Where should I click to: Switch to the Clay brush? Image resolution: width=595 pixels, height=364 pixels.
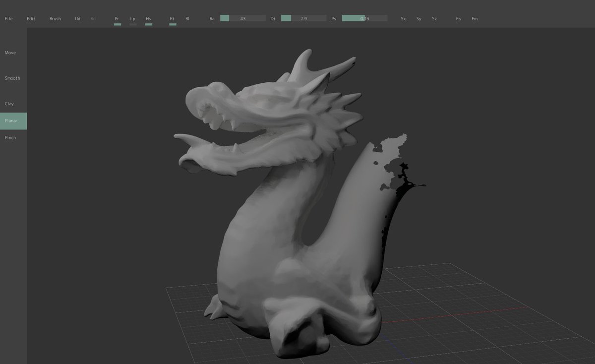(9, 104)
